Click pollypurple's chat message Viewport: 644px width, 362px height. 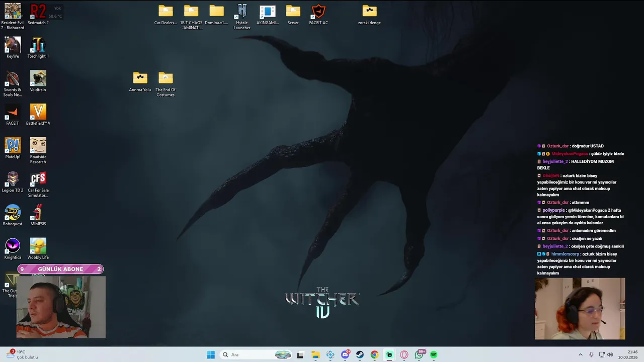(x=581, y=216)
